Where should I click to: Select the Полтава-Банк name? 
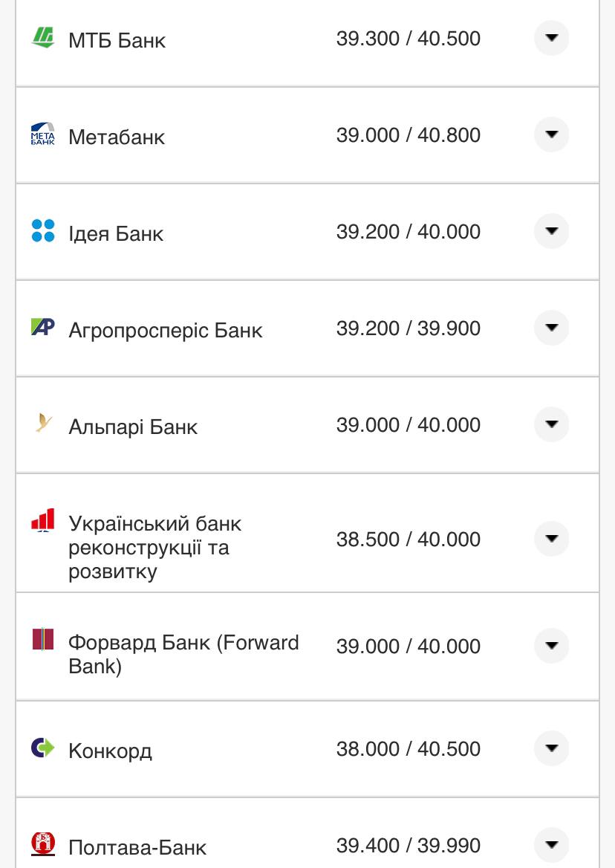tap(137, 847)
